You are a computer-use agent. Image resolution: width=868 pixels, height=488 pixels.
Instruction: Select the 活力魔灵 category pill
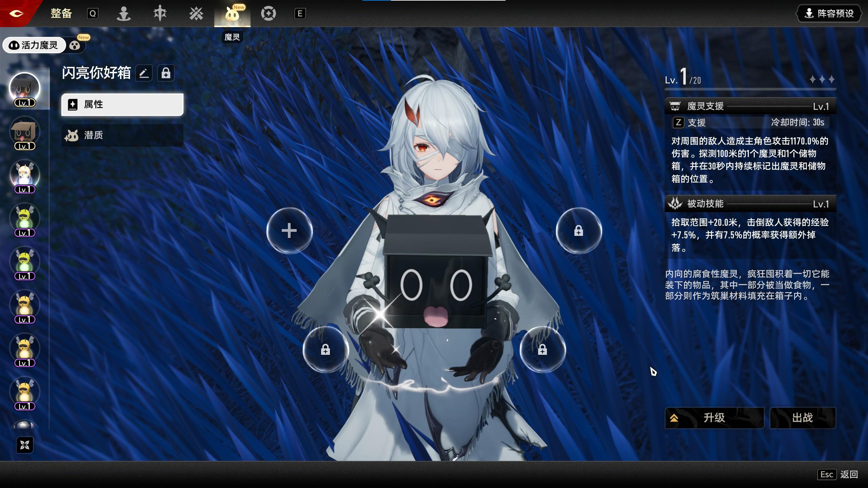34,45
